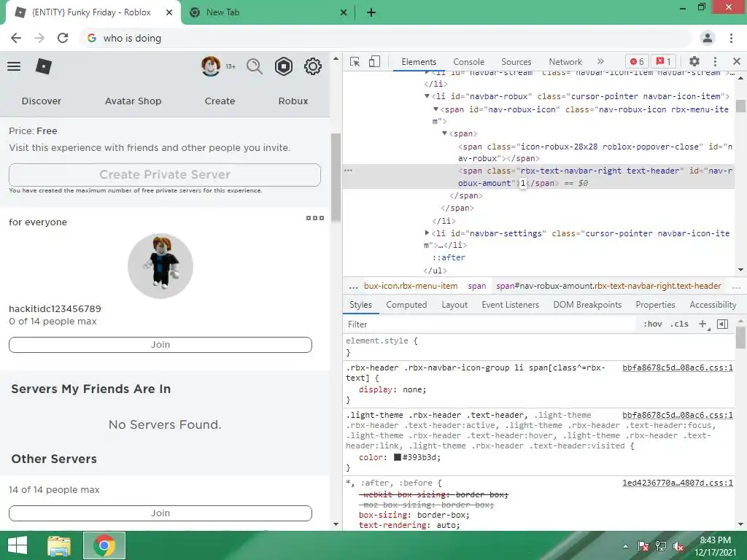Image resolution: width=747 pixels, height=560 pixels.
Task: Join the 14 of 14 people server
Action: (160, 513)
